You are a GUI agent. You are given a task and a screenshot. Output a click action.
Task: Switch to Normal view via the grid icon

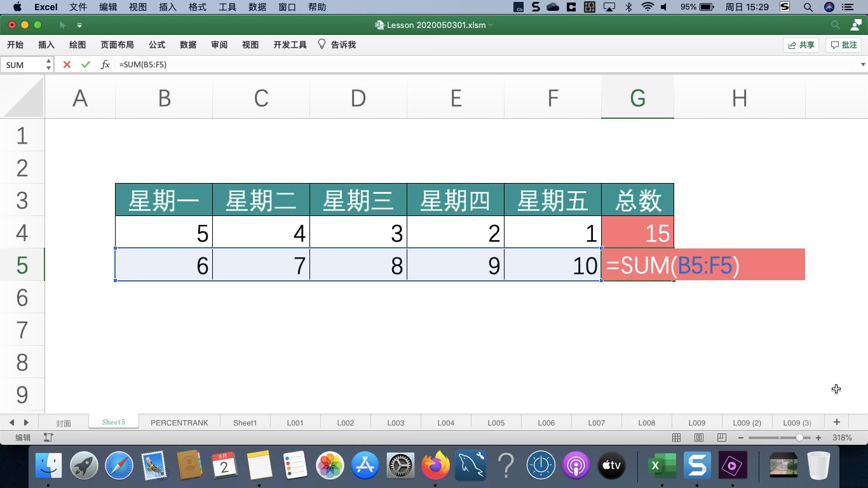tap(676, 437)
